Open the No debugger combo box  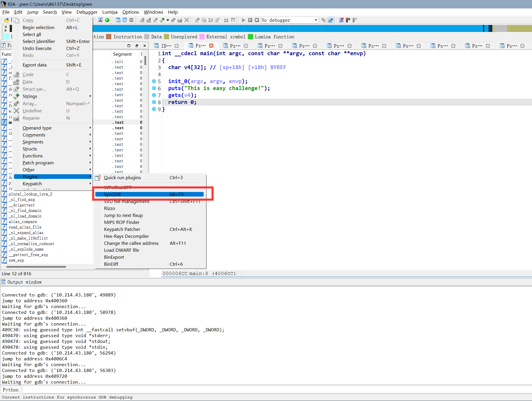pos(289,20)
